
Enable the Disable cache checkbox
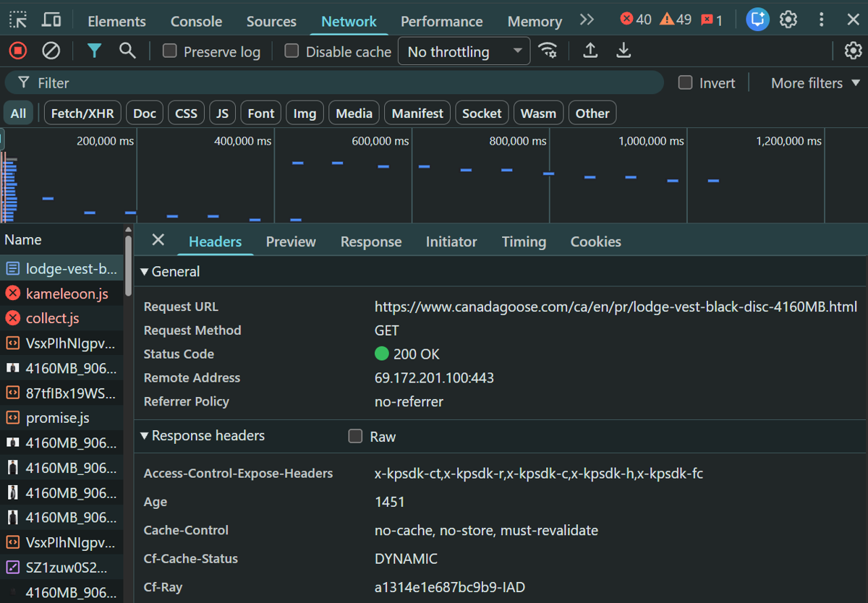tap(292, 51)
